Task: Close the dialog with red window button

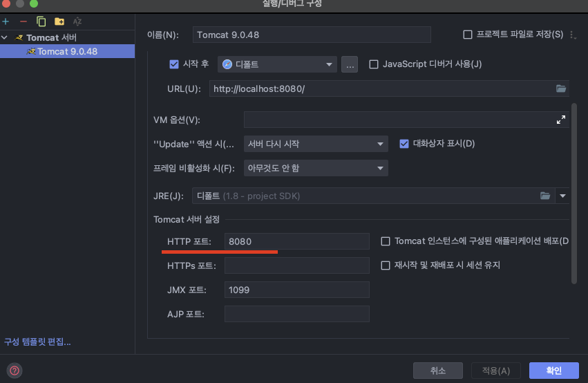Action: click(6, 3)
